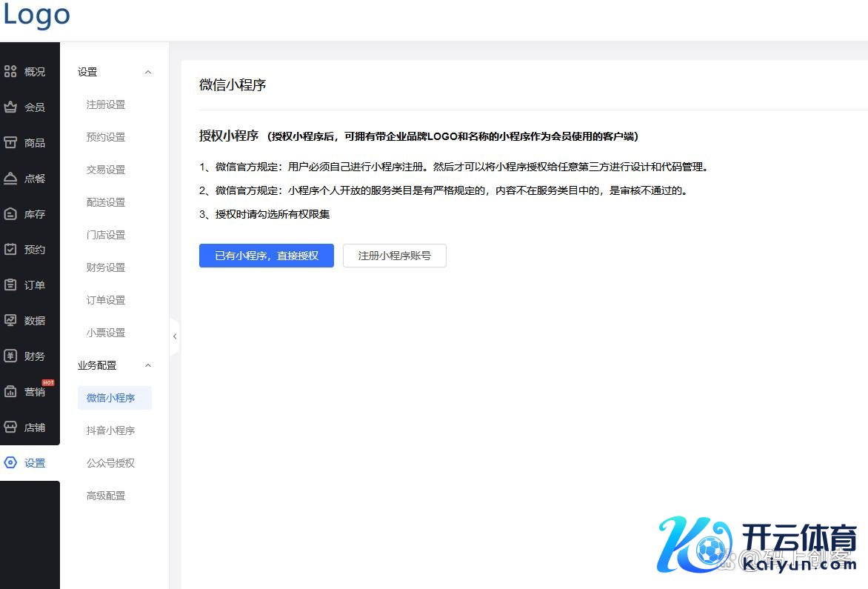Click the 点餐 ordering bell icon

click(10, 179)
